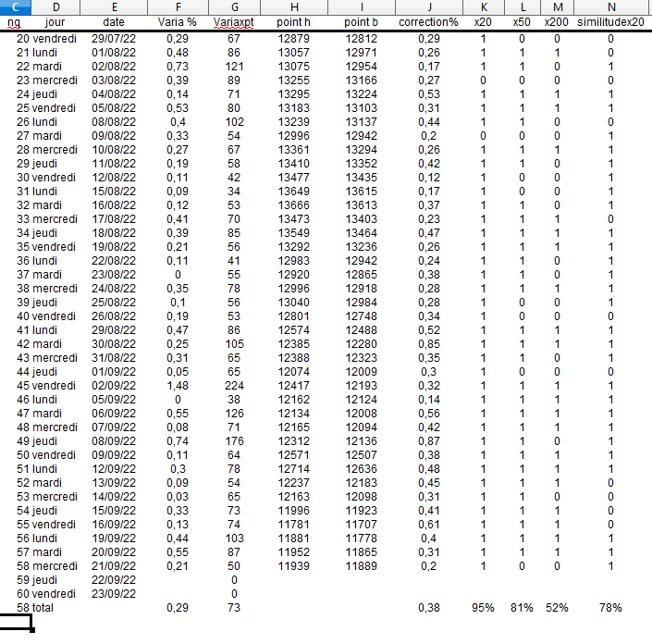Select point b value 13615
Screen dimensions: 652x644
tap(361, 192)
